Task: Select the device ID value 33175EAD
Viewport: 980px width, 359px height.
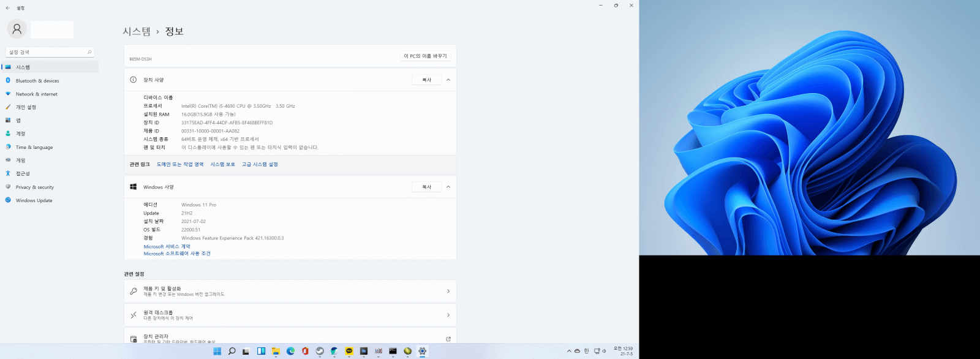Action: click(227, 123)
